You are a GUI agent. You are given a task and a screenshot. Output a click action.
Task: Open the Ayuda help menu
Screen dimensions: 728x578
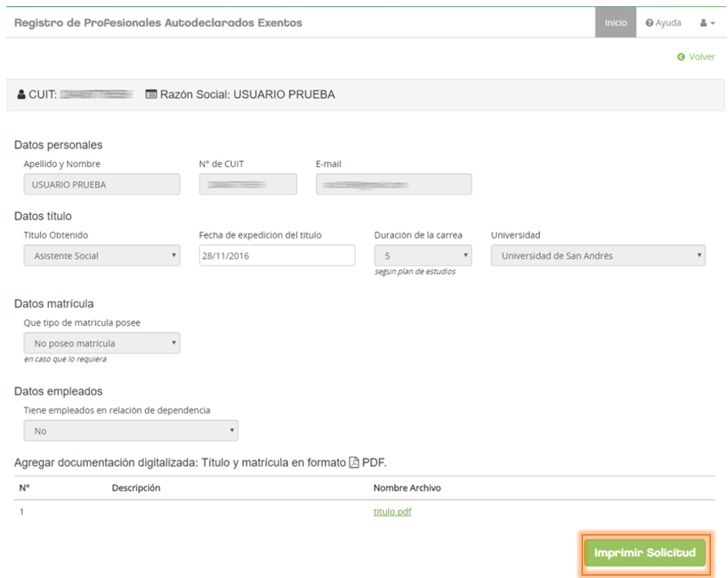tap(663, 23)
